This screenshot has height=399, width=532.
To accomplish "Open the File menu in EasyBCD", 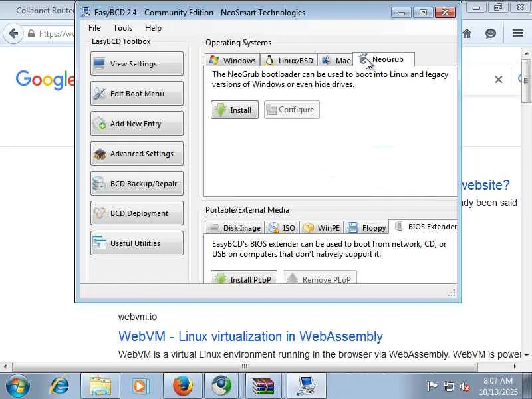I will coord(94,28).
